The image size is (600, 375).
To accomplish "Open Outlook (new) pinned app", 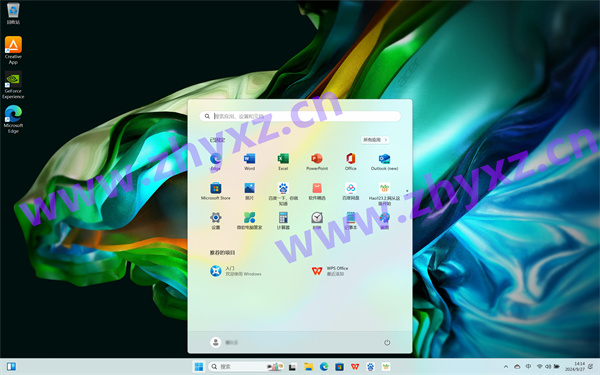I will tap(384, 161).
